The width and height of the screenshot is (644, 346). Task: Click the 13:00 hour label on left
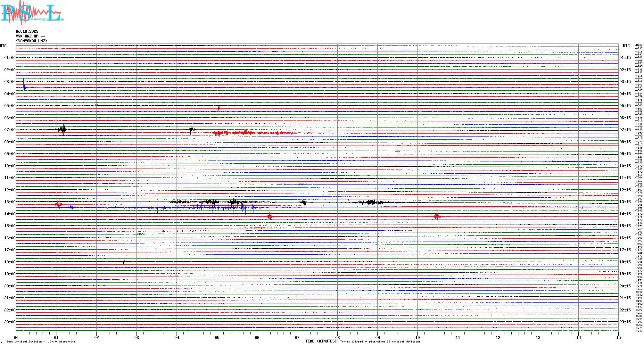tap(10, 202)
